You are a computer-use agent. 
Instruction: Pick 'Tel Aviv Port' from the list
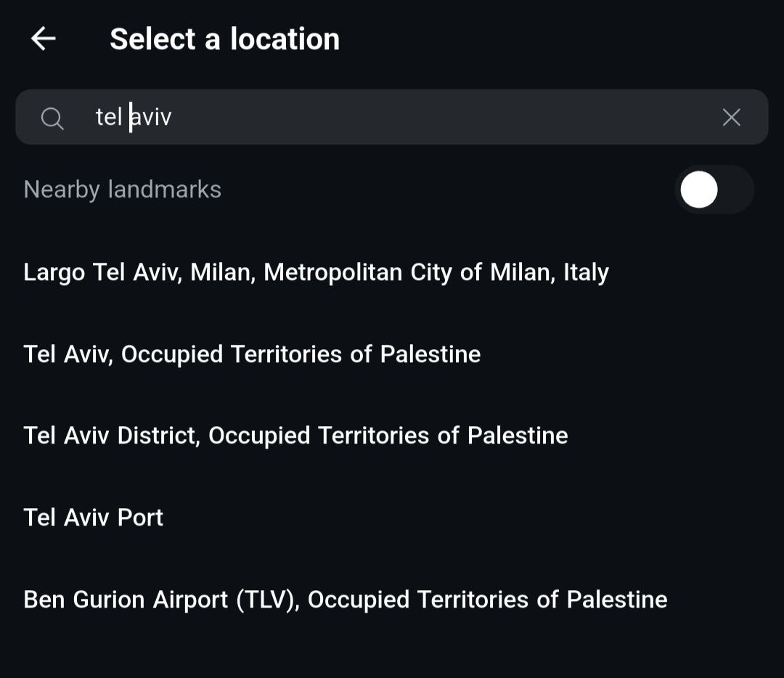click(x=93, y=517)
